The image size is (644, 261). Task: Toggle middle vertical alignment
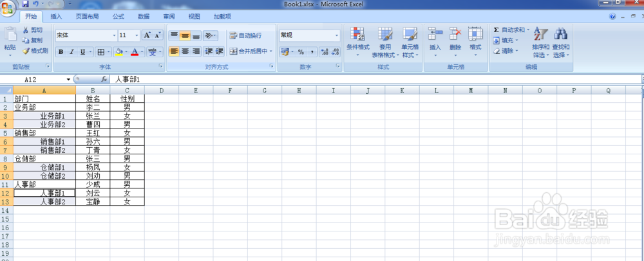(x=185, y=35)
